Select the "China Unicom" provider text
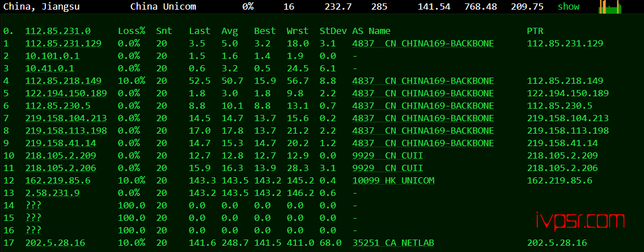The image size is (644, 252). (x=163, y=7)
